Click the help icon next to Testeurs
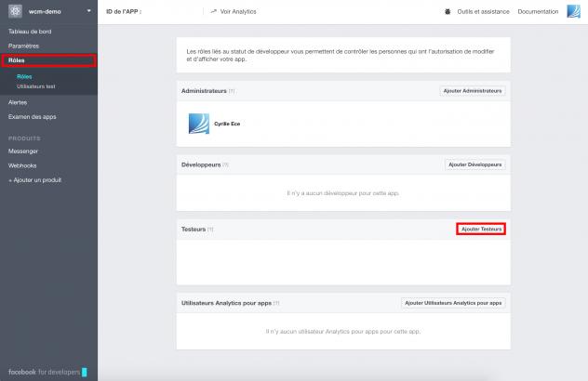 coord(211,229)
